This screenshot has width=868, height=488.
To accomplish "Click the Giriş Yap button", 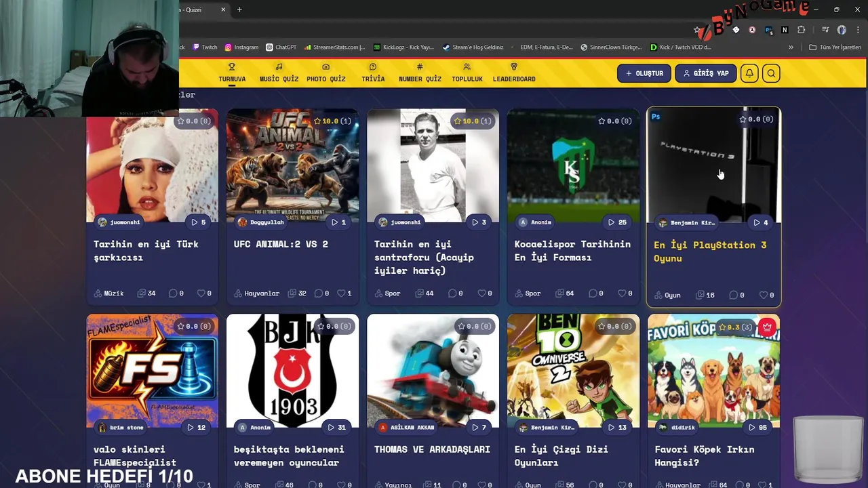I will pyautogui.click(x=705, y=73).
